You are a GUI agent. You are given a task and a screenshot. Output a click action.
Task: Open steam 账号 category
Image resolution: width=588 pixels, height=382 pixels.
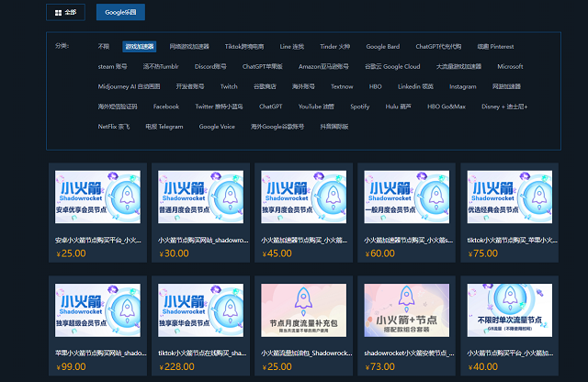click(x=112, y=66)
